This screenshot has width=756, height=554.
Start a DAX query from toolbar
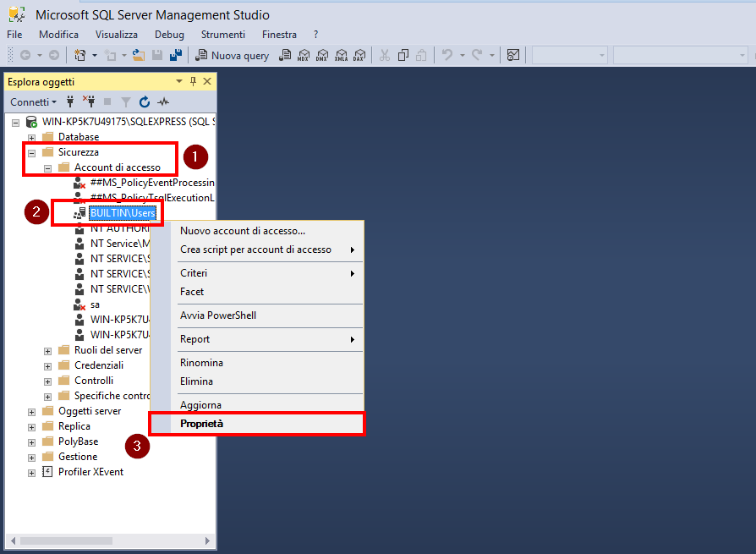tap(359, 56)
